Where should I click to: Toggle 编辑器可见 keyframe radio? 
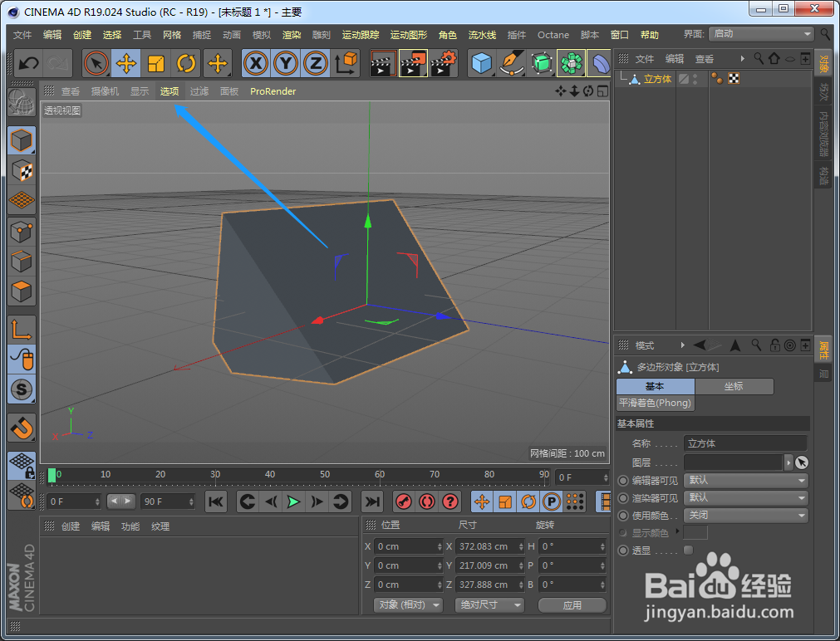(x=623, y=481)
